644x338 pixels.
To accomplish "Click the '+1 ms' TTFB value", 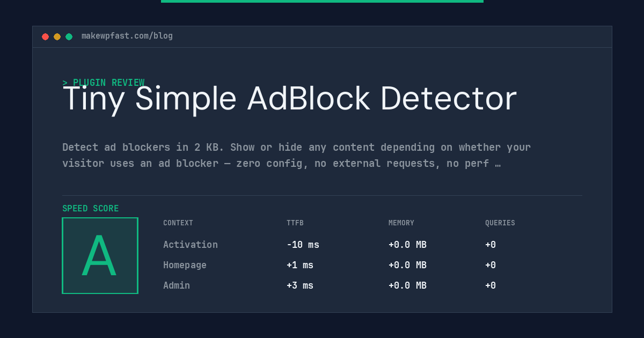I will tap(300, 265).
